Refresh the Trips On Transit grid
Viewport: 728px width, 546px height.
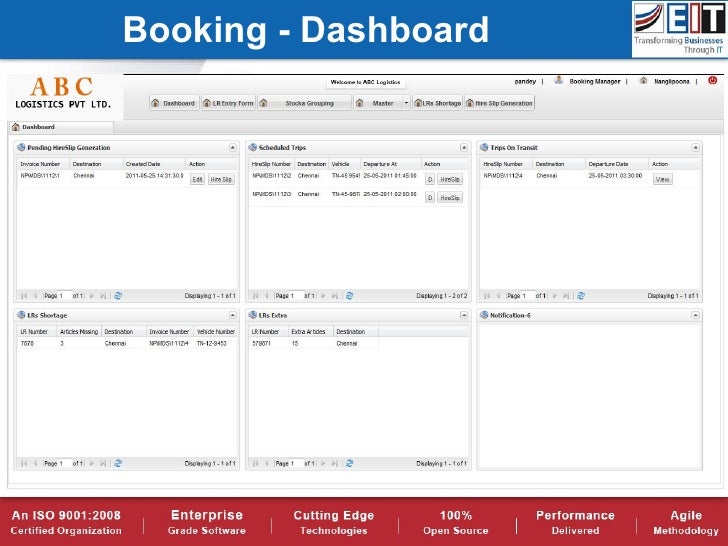pyautogui.click(x=581, y=296)
